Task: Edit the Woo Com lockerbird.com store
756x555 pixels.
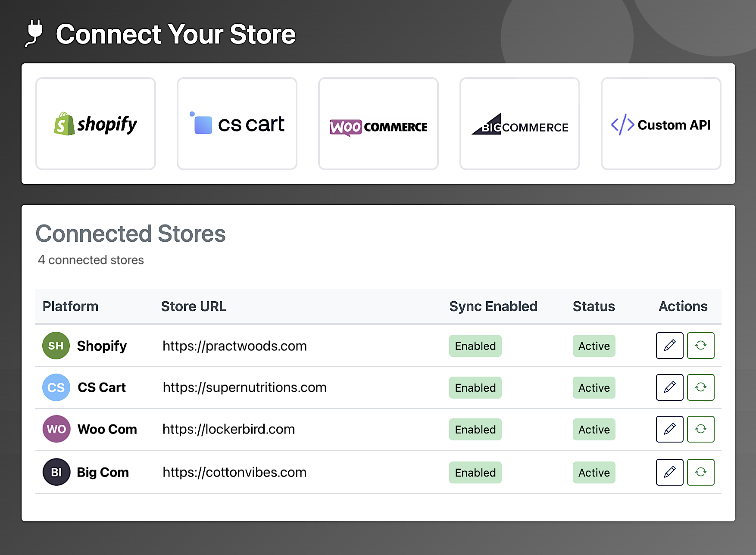Action: tap(669, 429)
